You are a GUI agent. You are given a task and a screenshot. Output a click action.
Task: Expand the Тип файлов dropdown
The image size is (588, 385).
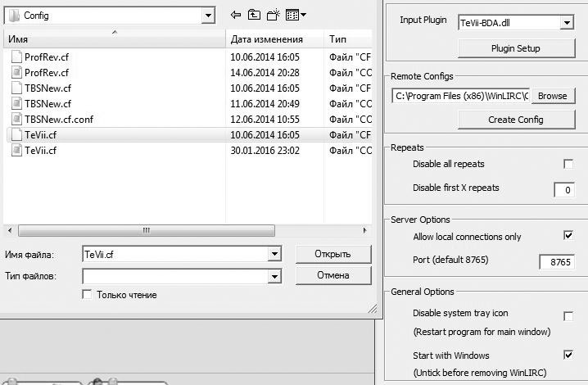(274, 277)
